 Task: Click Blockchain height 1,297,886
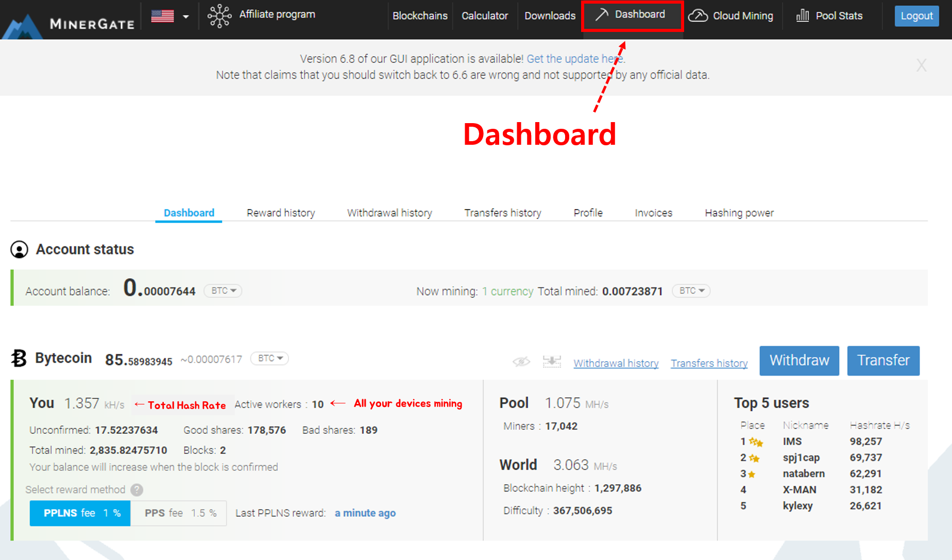[x=618, y=488]
